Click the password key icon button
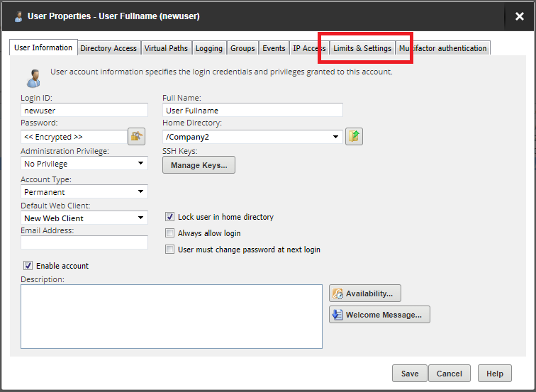This screenshot has height=392, width=536. point(136,137)
